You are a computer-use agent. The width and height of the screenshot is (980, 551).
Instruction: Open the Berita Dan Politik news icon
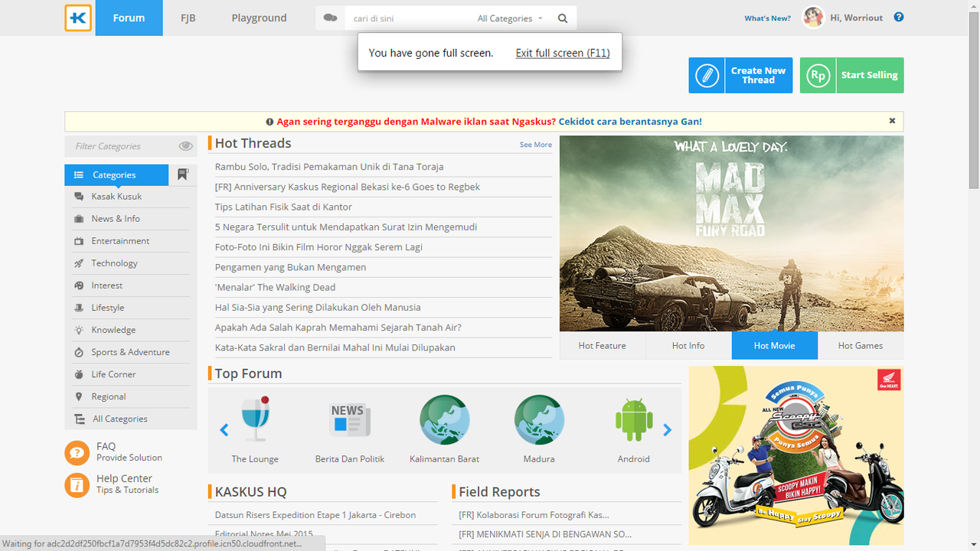pos(350,419)
